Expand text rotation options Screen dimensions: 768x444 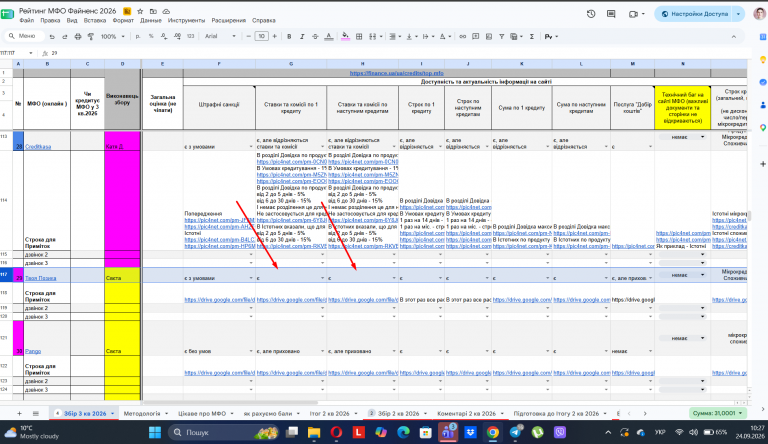point(443,36)
